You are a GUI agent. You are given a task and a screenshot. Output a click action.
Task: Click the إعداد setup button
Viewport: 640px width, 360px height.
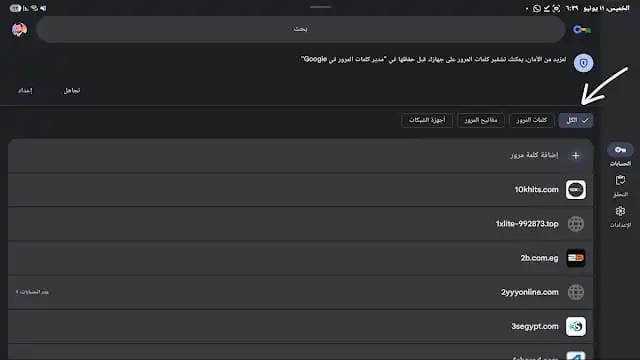coord(25,91)
